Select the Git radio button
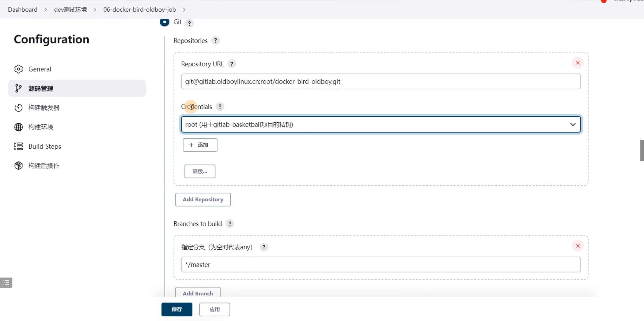The height and width of the screenshot is (321, 644). point(164,22)
